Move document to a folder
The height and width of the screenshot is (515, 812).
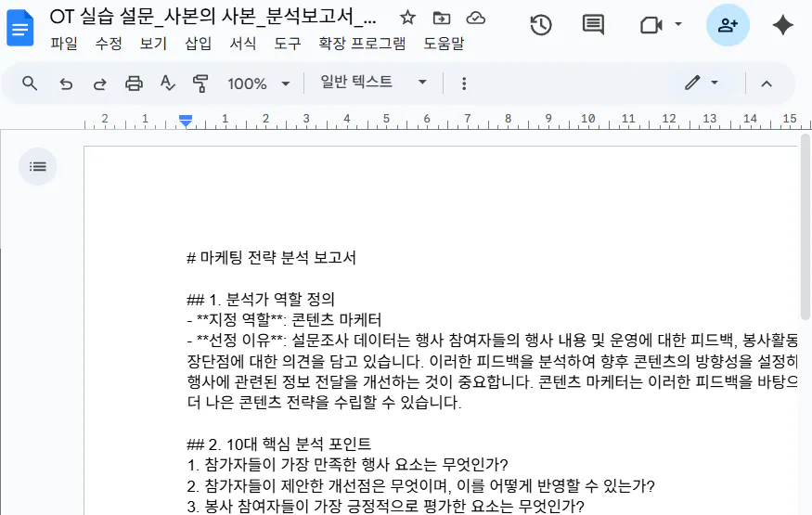(x=441, y=19)
